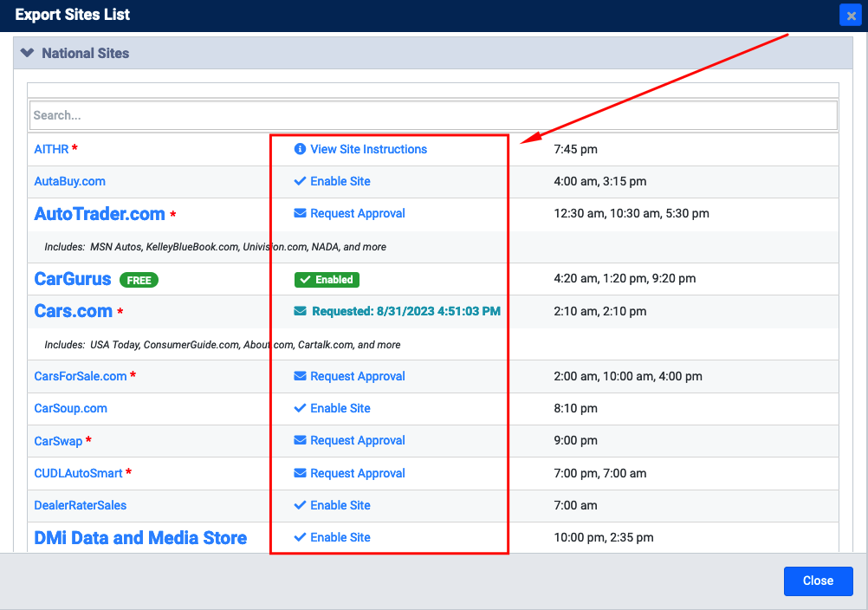Image resolution: width=868 pixels, height=610 pixels.
Task: Open the CarSwap site link
Action: click(58, 441)
